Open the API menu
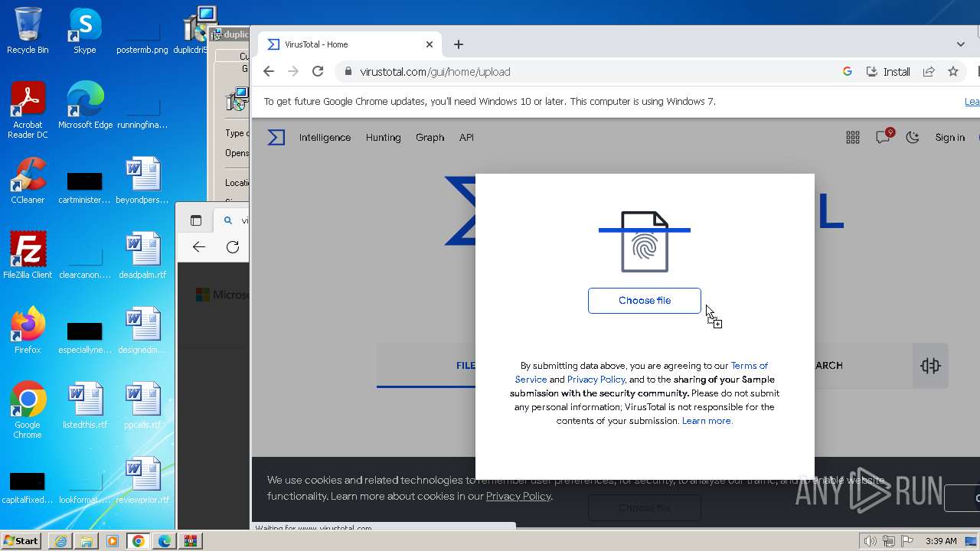The image size is (980, 551). 466,138
